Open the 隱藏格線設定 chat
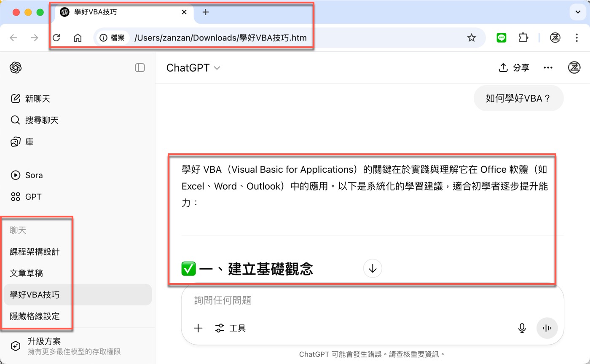 click(35, 316)
